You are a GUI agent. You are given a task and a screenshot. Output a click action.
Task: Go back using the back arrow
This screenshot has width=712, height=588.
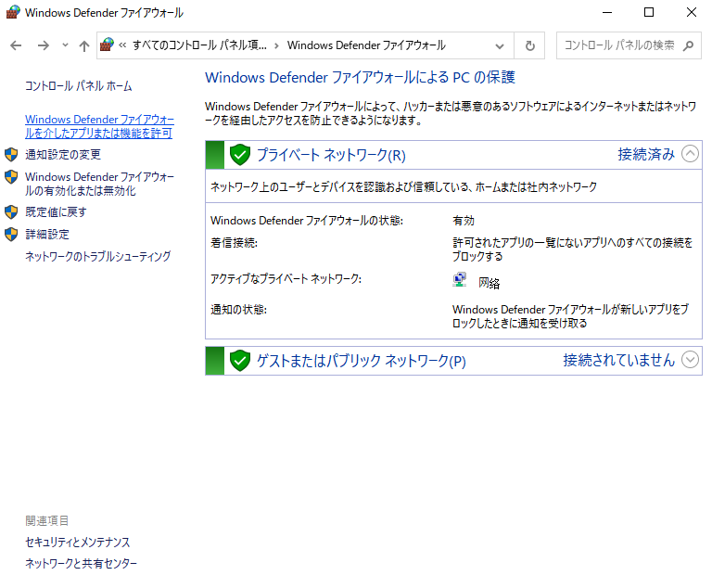point(16,45)
